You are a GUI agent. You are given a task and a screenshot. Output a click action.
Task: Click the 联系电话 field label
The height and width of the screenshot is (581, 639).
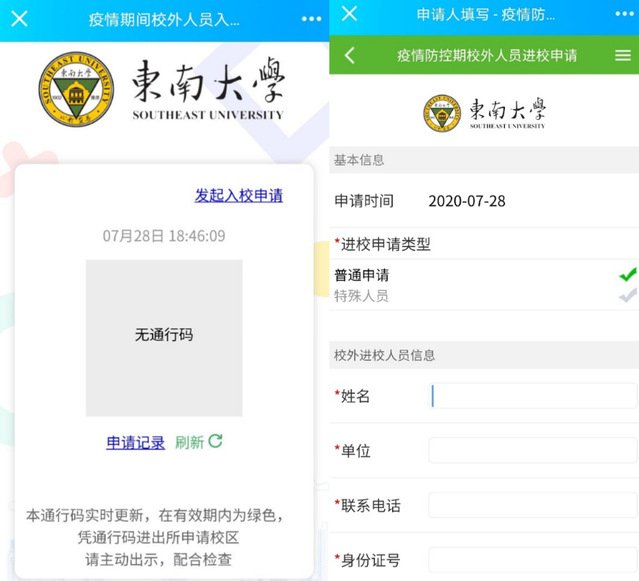click(x=371, y=505)
